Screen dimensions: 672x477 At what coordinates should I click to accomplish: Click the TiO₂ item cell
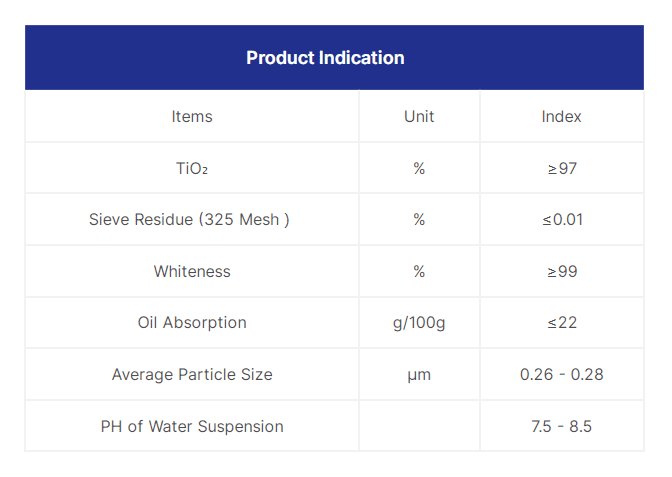tap(192, 168)
